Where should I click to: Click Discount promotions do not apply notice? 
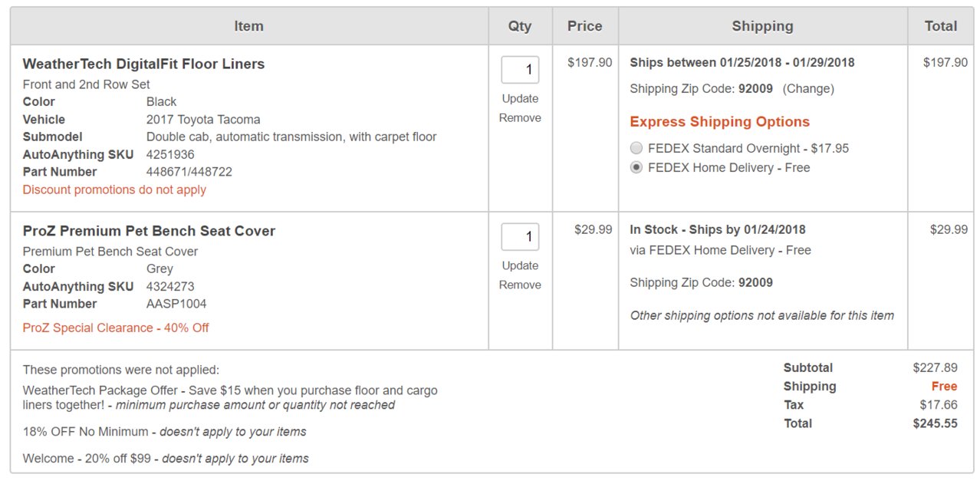pyautogui.click(x=114, y=189)
